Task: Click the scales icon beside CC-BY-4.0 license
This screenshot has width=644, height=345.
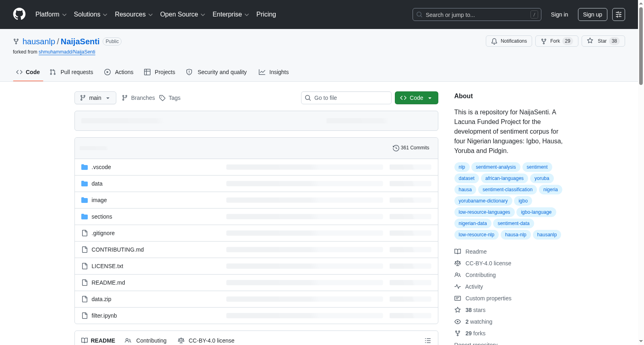Action: pyautogui.click(x=458, y=263)
